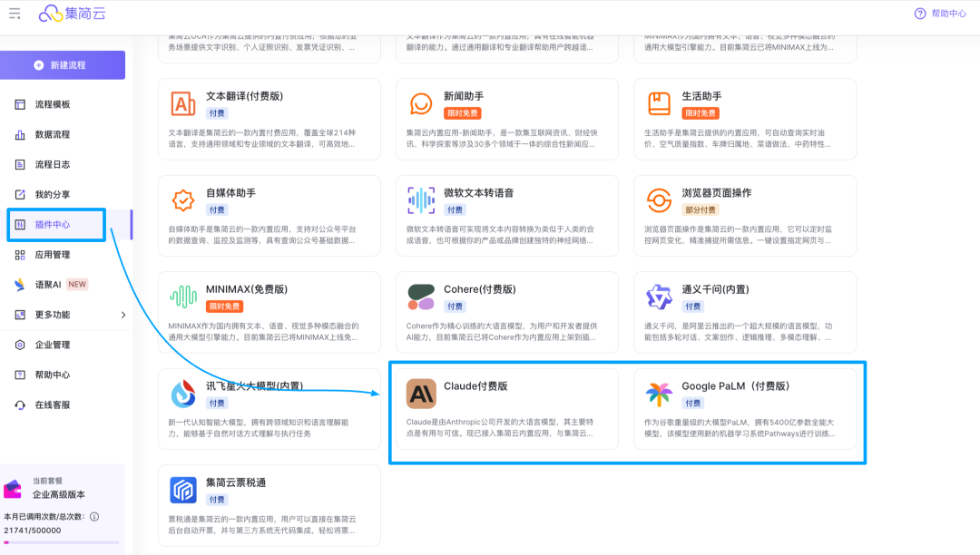The image size is (980, 555).
Task: Open the 自媒体助手 badge icon
Action: pos(183,200)
